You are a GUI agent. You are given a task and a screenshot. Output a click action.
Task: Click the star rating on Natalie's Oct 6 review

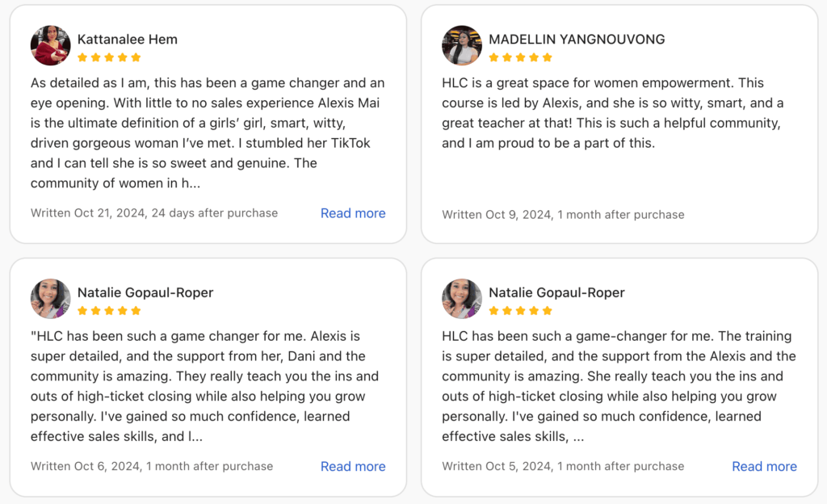pos(109,310)
